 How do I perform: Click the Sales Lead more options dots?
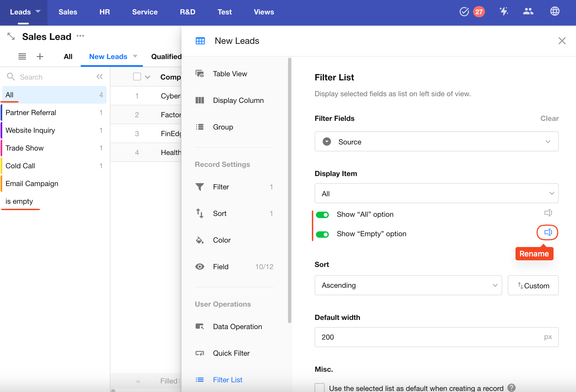pos(80,36)
